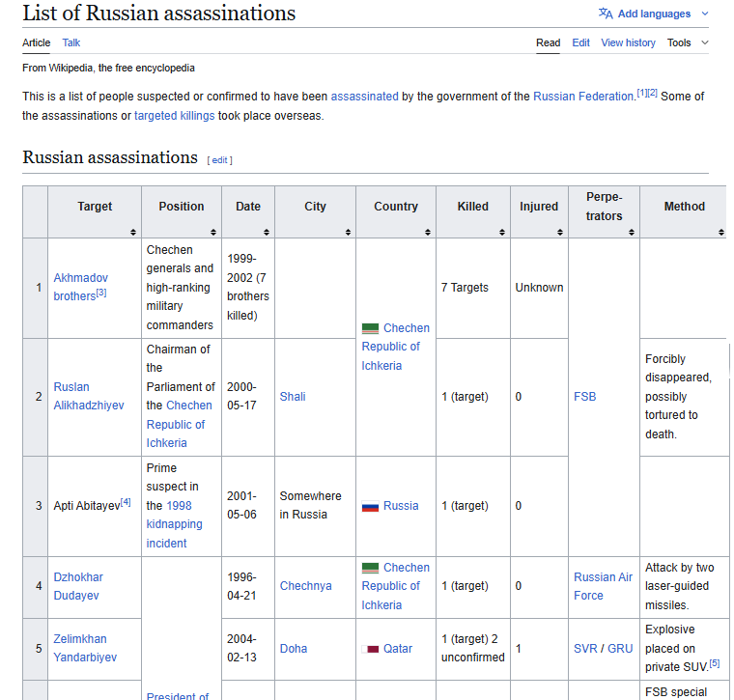The width and height of the screenshot is (734, 700).
Task: Click Ichkeria flag icon in Akhmadov row
Action: [370, 328]
